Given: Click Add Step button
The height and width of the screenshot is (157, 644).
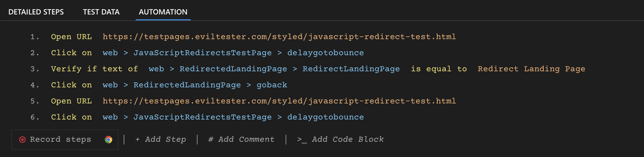Looking at the screenshot, I should pyautogui.click(x=161, y=139).
